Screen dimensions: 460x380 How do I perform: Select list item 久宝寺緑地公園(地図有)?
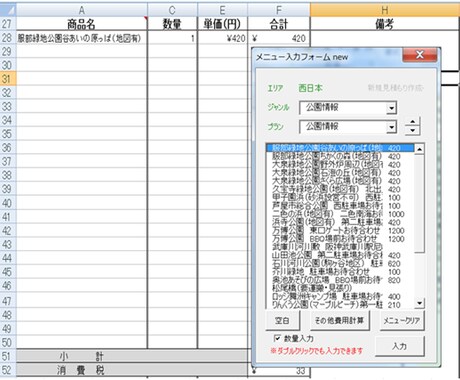pos(340,189)
